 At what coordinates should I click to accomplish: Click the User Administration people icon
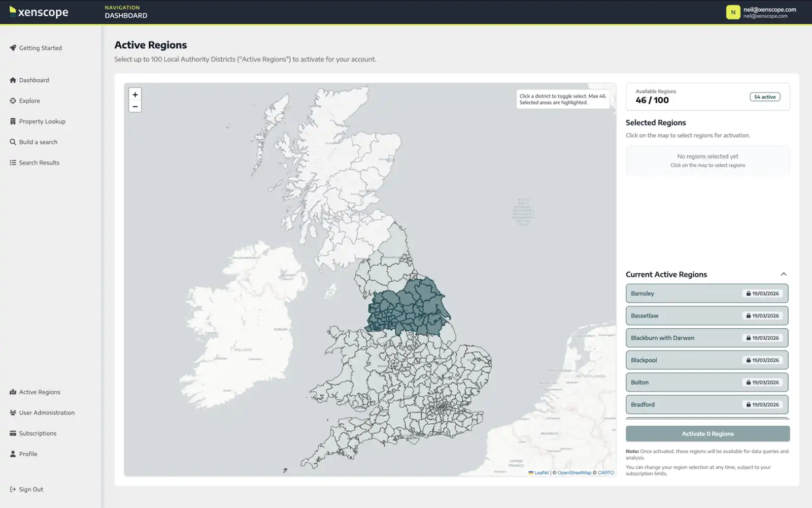[x=13, y=412]
